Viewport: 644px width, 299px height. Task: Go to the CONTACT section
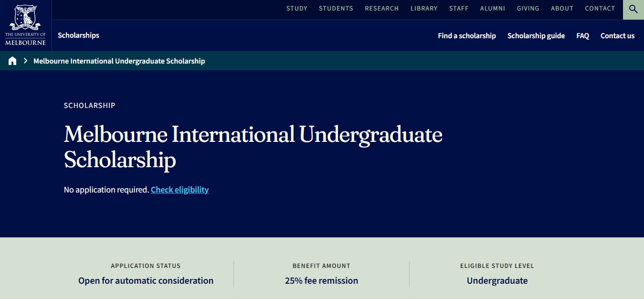pyautogui.click(x=600, y=8)
